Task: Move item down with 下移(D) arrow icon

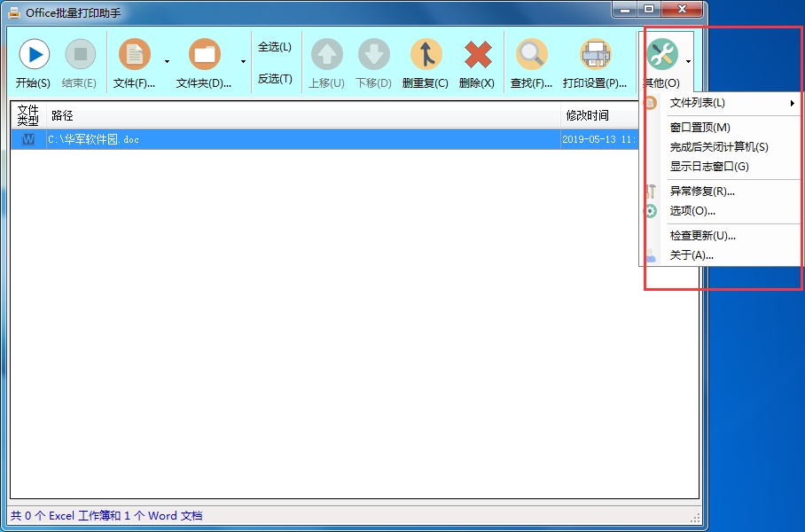Action: (x=373, y=55)
